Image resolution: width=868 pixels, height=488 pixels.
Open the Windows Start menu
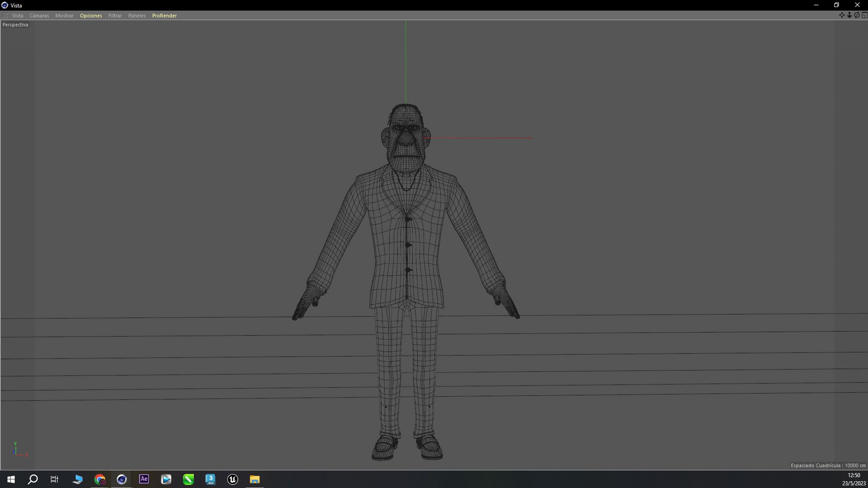(11, 479)
